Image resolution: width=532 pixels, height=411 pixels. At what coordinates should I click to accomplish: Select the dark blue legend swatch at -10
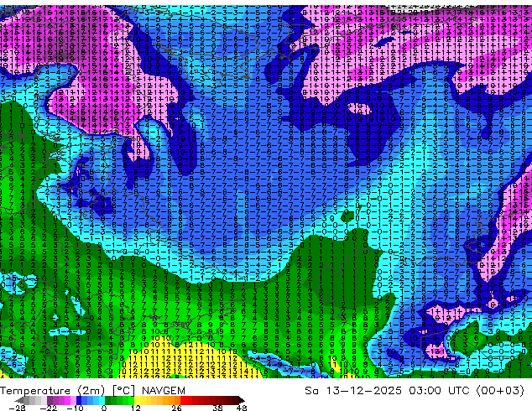pyautogui.click(x=79, y=400)
